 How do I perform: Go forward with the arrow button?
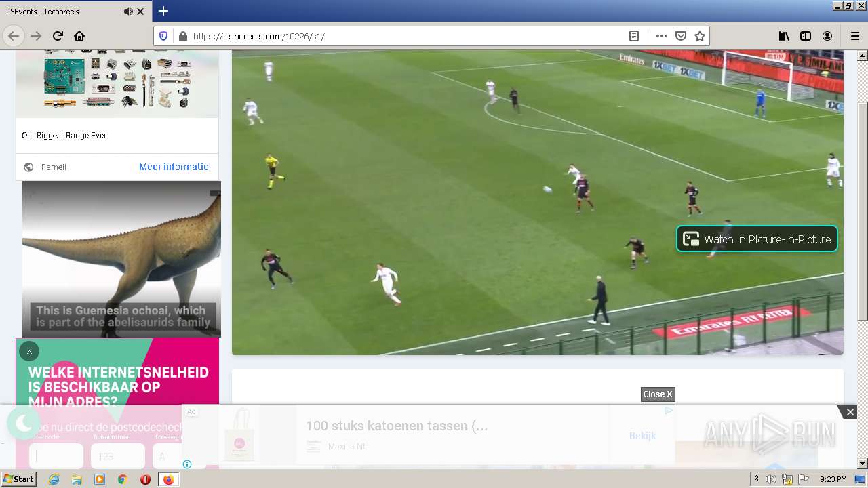pyautogui.click(x=36, y=36)
